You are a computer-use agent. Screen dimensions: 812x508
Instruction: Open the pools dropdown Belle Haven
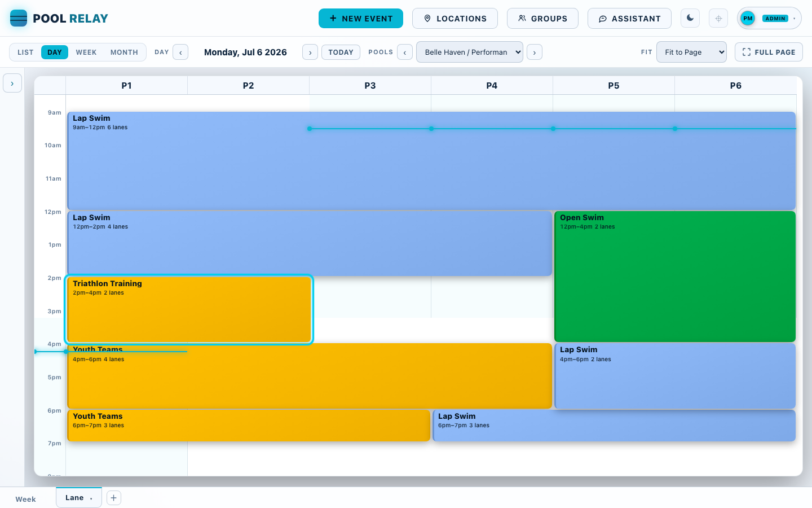(470, 52)
